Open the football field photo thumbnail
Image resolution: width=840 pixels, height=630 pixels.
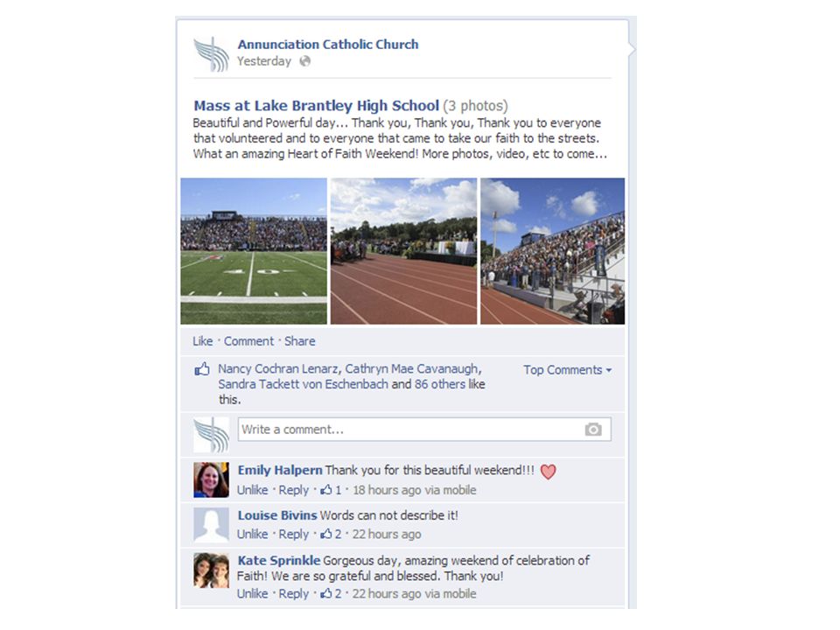click(254, 251)
